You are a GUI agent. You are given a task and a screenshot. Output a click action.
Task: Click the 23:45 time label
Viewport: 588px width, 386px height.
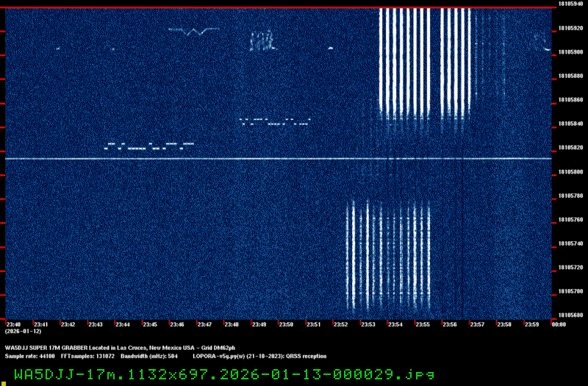[x=150, y=324]
